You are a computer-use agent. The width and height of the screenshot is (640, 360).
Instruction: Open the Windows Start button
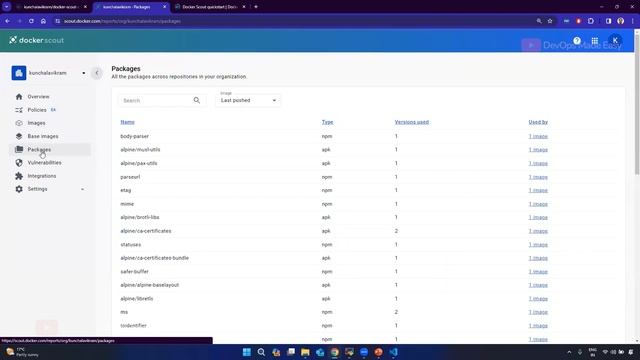(247, 352)
